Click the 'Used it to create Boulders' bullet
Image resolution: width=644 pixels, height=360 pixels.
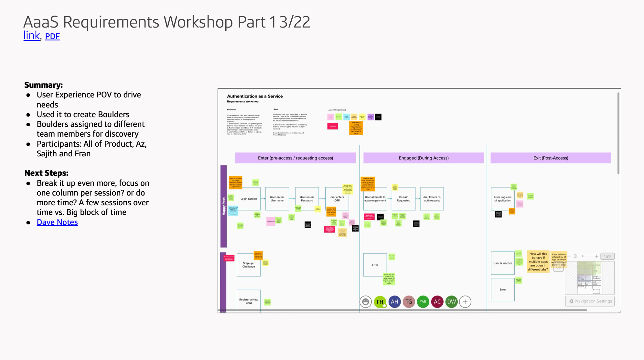tap(83, 114)
